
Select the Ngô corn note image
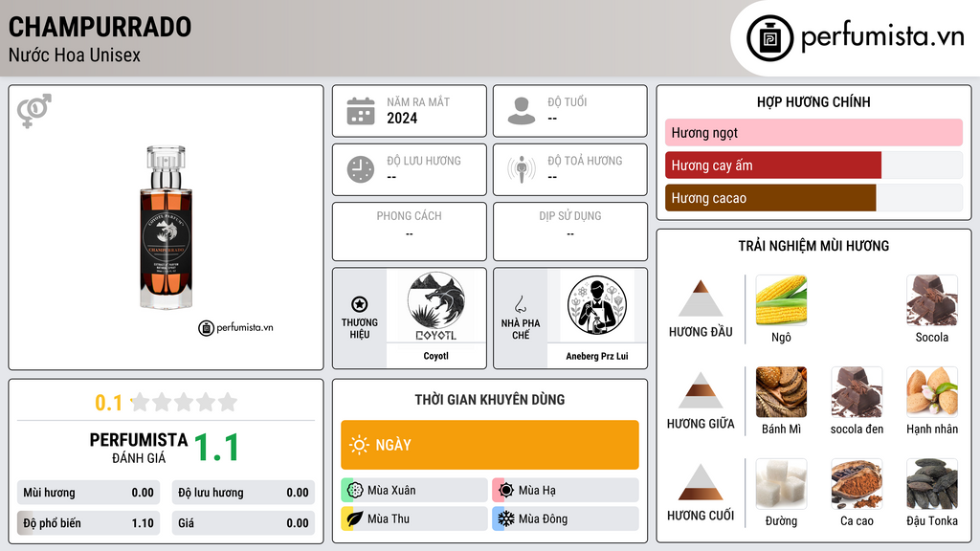781,300
